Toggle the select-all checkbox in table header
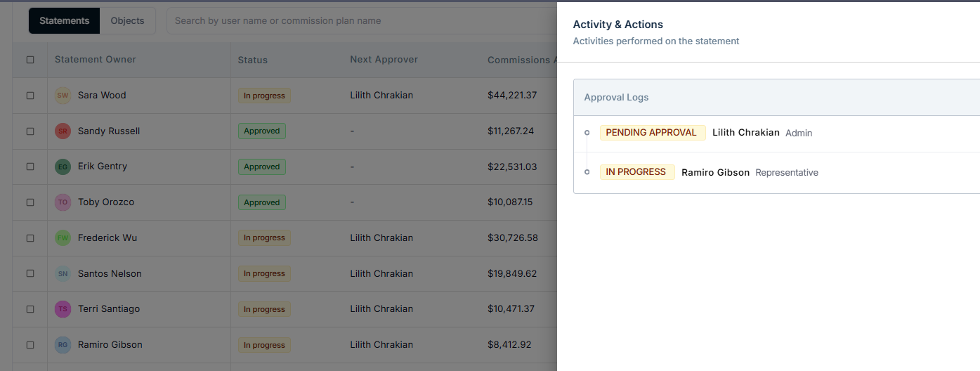Viewport: 980px width, 371px height. 30,60
